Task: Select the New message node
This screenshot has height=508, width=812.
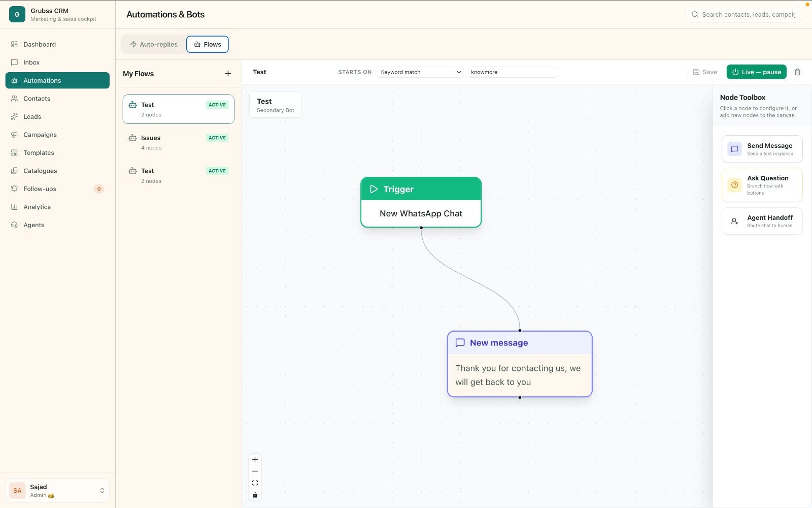Action: [520, 364]
